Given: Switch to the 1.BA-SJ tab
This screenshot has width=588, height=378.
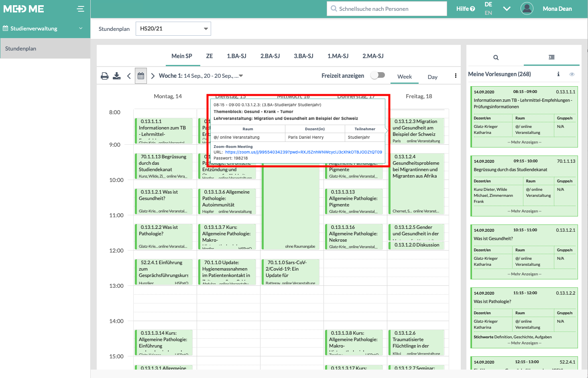Looking at the screenshot, I should (236, 56).
